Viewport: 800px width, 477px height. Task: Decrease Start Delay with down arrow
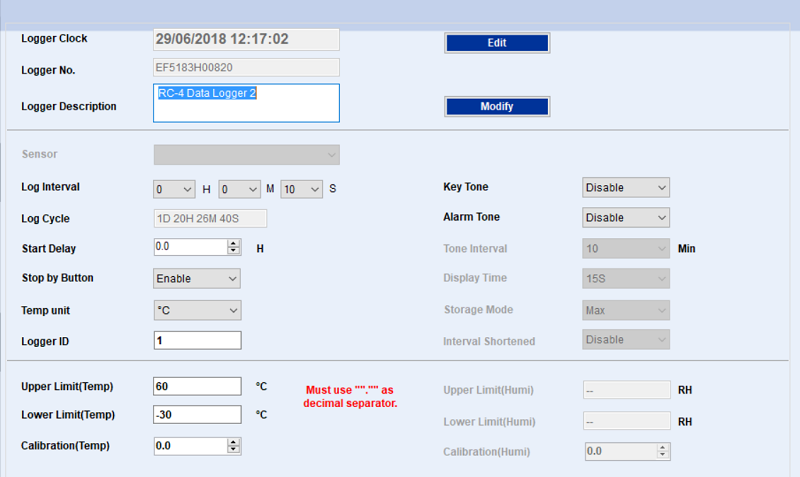click(234, 250)
